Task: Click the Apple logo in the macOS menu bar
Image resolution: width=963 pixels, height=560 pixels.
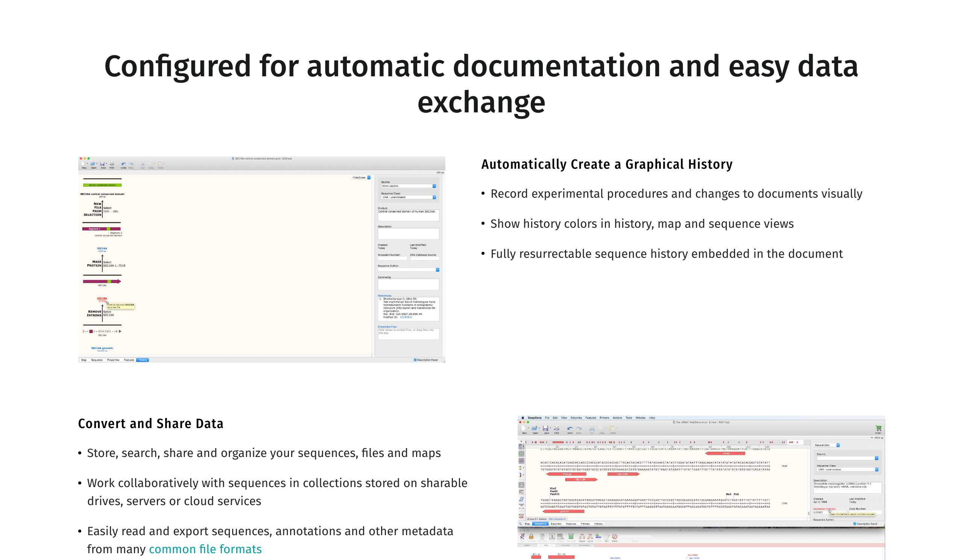Action: tap(523, 418)
